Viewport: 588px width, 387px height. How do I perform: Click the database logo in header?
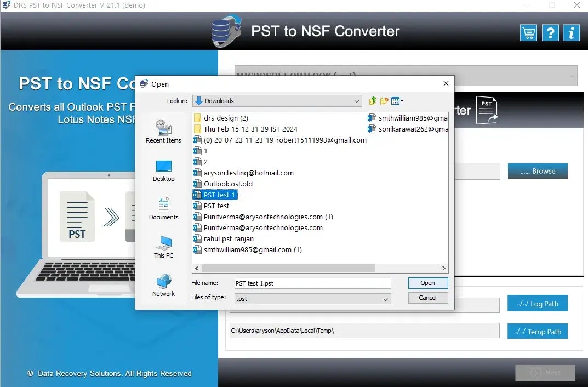(226, 31)
